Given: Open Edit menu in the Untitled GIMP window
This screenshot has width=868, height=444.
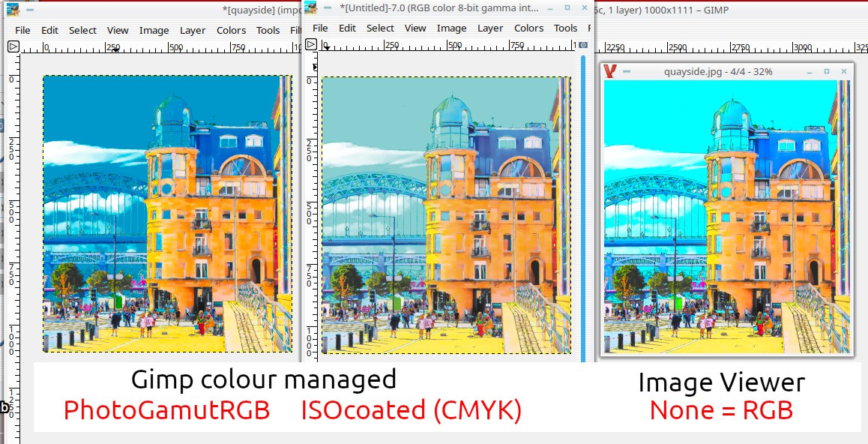Looking at the screenshot, I should tap(348, 28).
